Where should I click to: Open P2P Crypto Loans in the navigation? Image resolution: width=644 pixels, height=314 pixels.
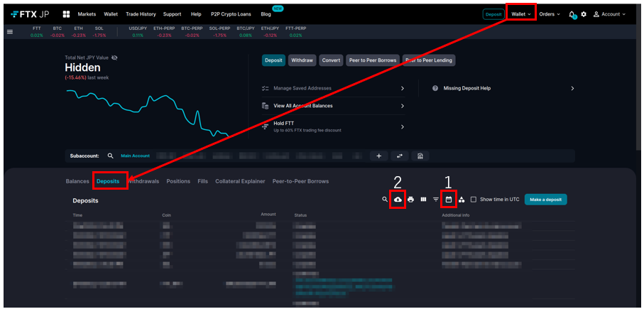(x=231, y=14)
